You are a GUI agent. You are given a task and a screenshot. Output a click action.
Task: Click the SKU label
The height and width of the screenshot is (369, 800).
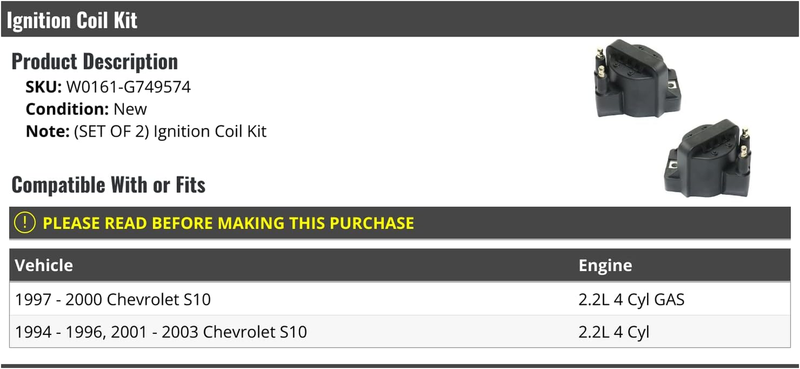pyautogui.click(x=43, y=87)
